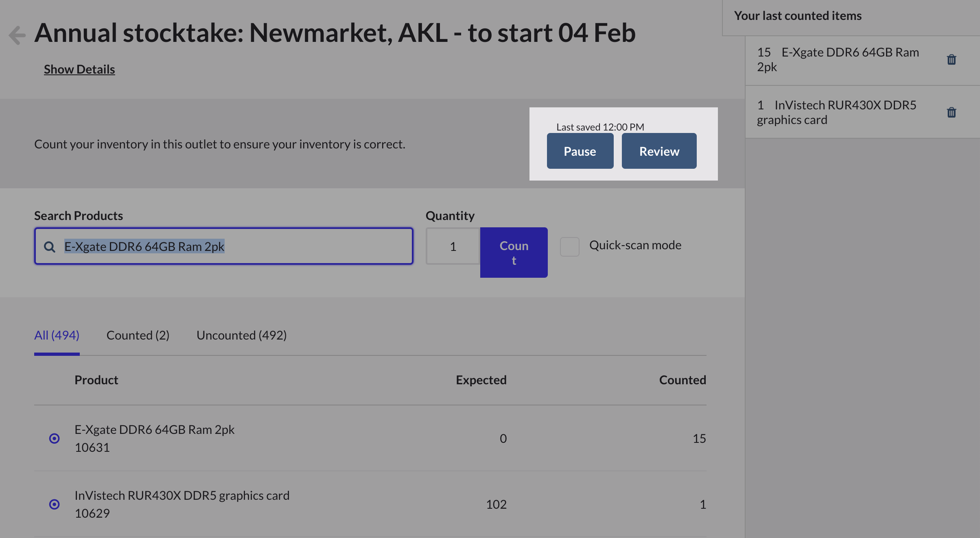Delete E-Xgate DDR6 Ram from last counted
This screenshot has height=538, width=980.
point(951,60)
